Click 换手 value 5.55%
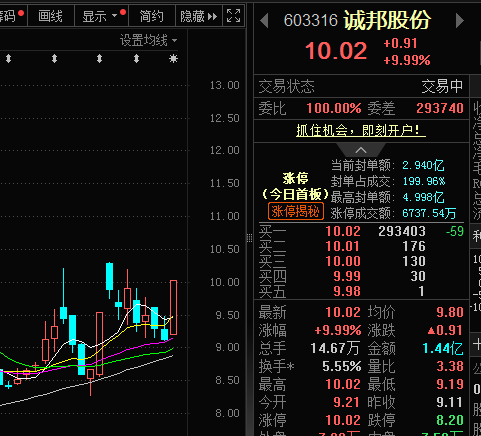 point(342,366)
